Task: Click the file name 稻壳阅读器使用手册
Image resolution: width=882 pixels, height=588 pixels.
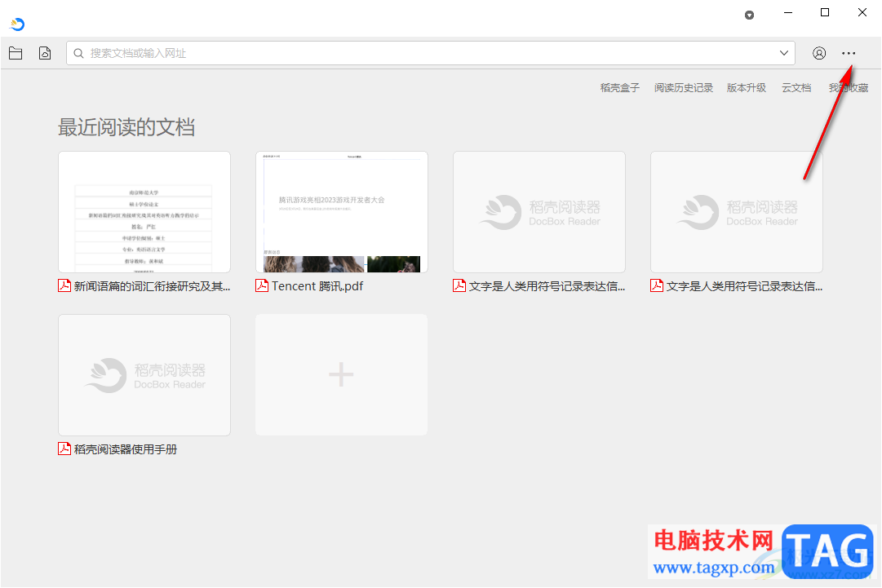Action: coord(126,449)
